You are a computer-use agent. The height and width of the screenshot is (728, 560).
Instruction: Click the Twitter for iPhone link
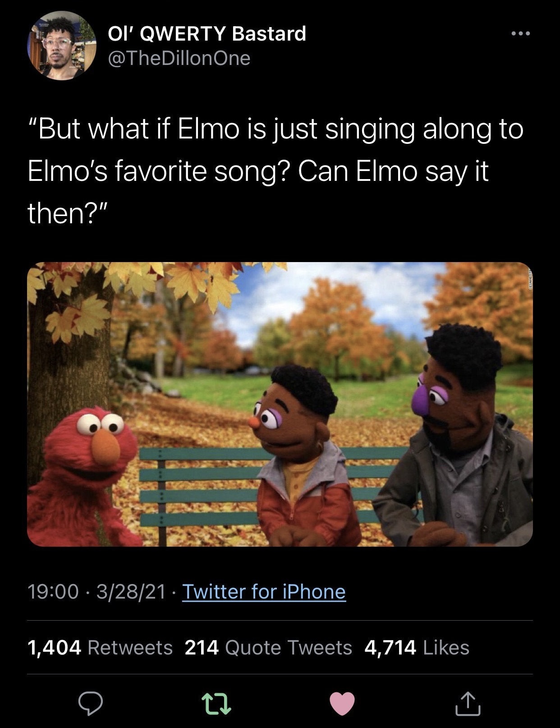[264, 592]
